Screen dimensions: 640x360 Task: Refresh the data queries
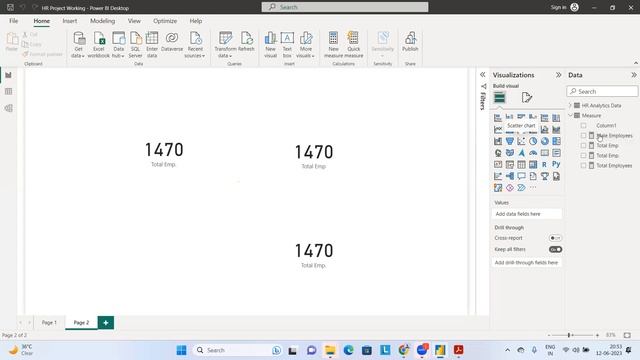(246, 42)
